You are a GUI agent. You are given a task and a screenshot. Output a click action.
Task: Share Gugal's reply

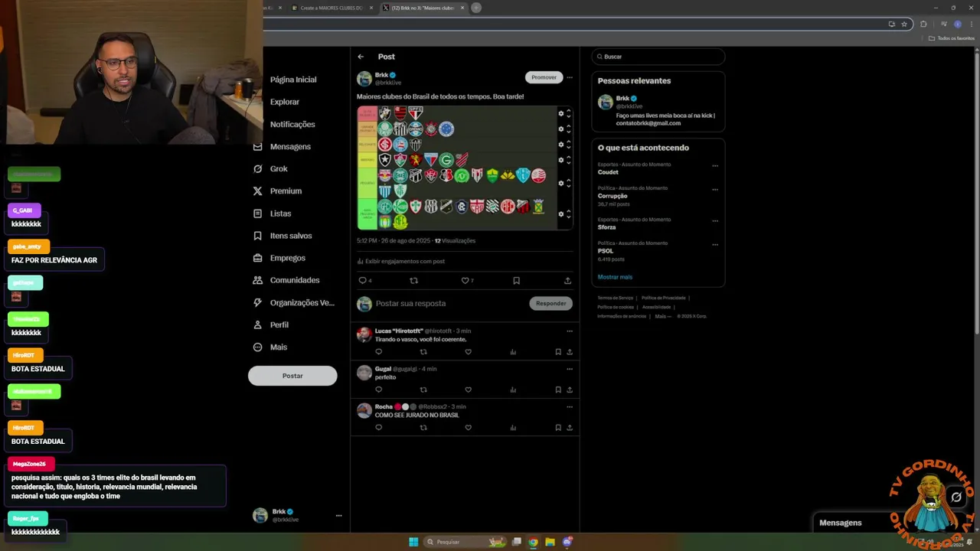coord(569,390)
